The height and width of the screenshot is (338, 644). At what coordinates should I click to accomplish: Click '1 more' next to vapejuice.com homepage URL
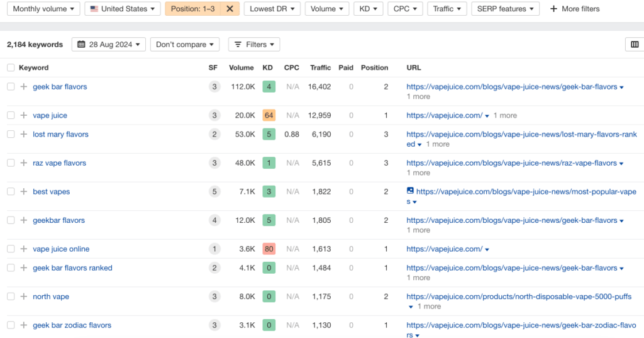pyautogui.click(x=505, y=116)
